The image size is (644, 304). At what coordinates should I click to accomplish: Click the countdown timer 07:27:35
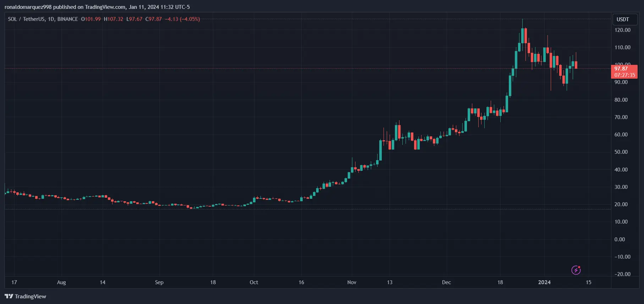pyautogui.click(x=624, y=75)
